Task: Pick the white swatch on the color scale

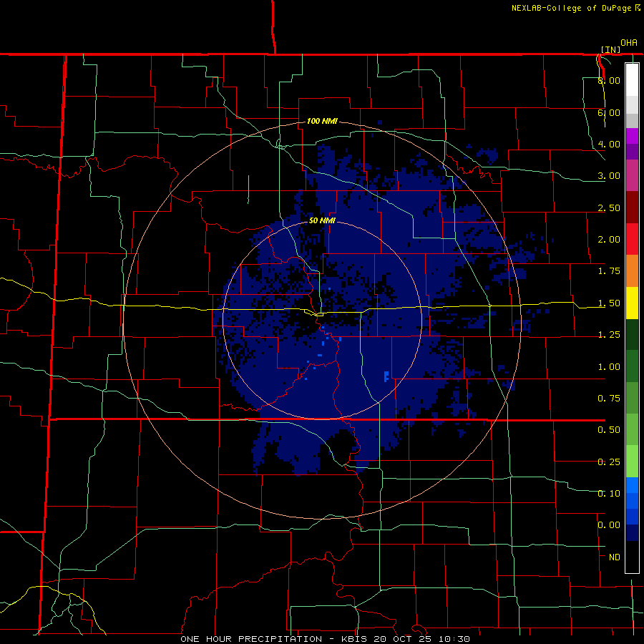Action: click(x=632, y=79)
